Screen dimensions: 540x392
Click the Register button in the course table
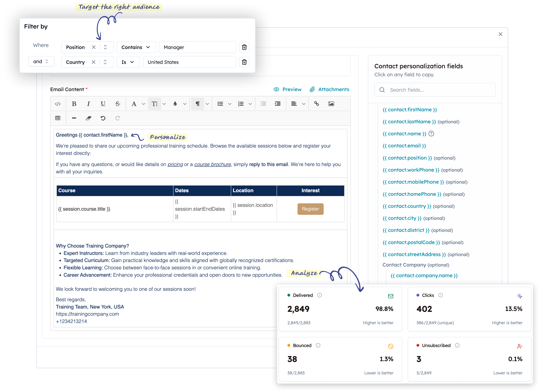pyautogui.click(x=310, y=209)
